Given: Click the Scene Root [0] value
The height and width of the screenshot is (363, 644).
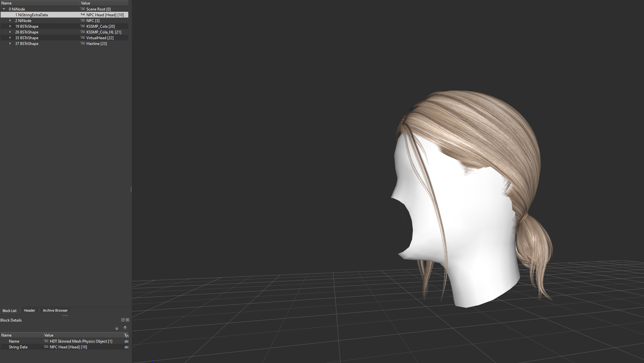Looking at the screenshot, I should (x=99, y=9).
